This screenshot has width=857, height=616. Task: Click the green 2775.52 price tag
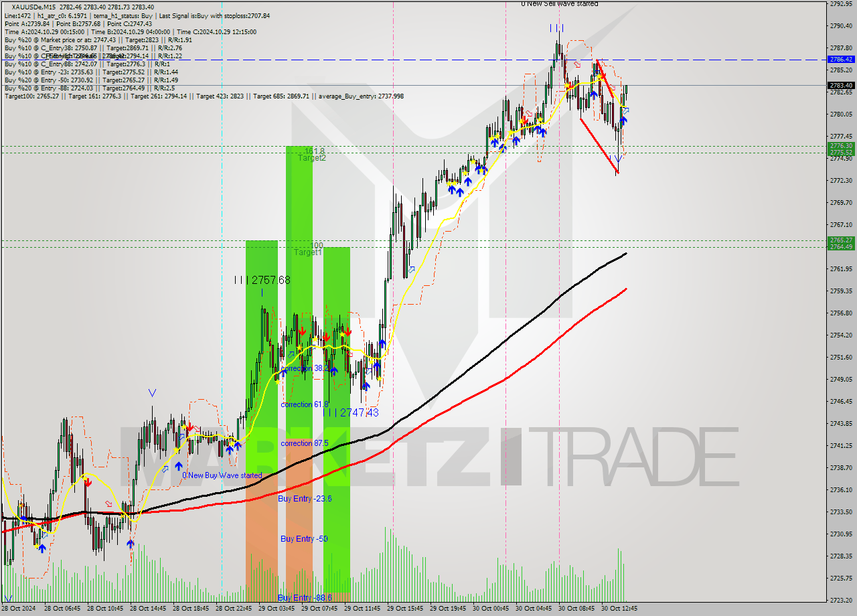point(841,152)
